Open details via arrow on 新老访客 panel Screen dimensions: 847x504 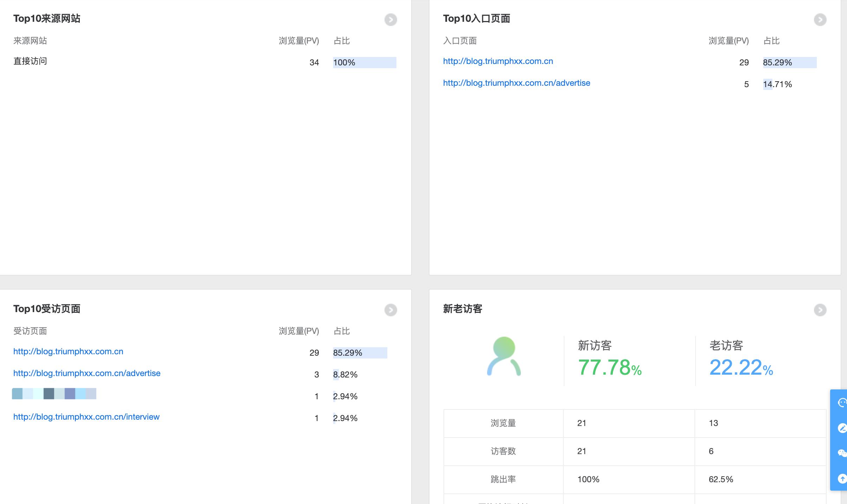(820, 310)
